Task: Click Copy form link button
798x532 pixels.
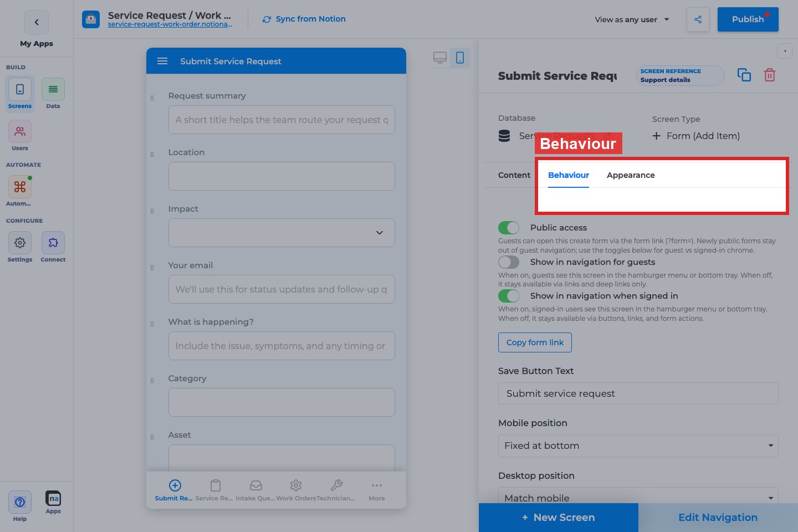Action: click(x=535, y=342)
